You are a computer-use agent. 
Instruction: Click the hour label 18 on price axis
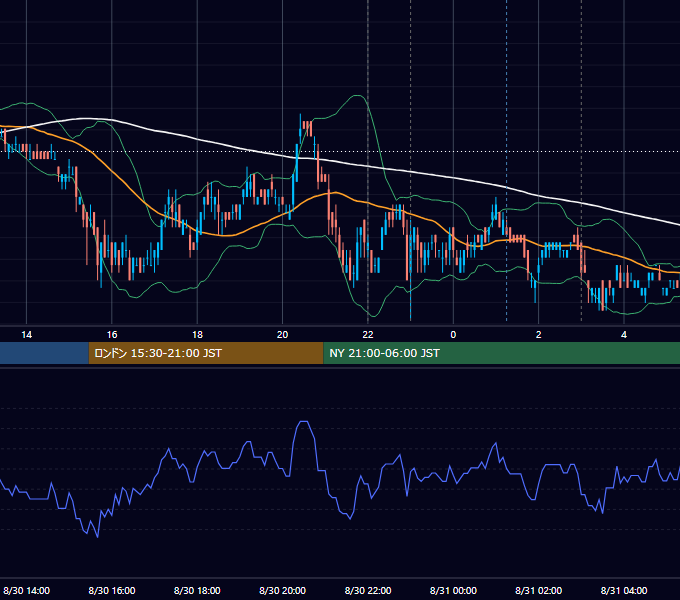197,335
